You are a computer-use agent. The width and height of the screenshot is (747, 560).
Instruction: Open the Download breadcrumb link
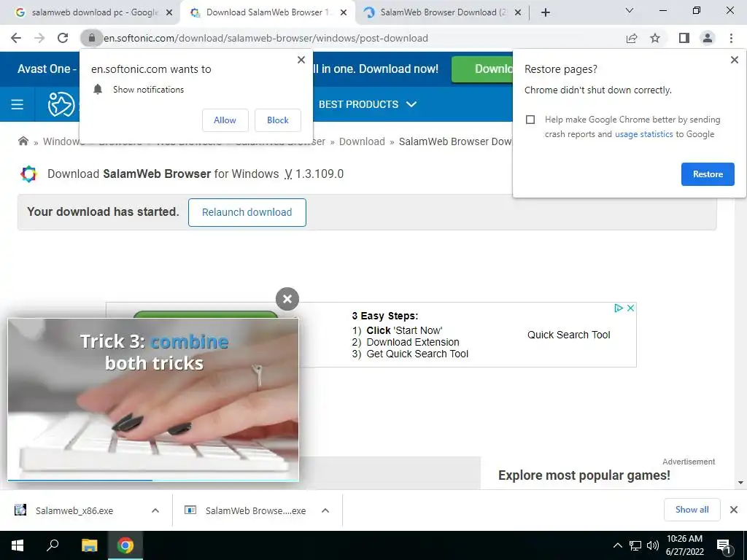[x=362, y=141]
